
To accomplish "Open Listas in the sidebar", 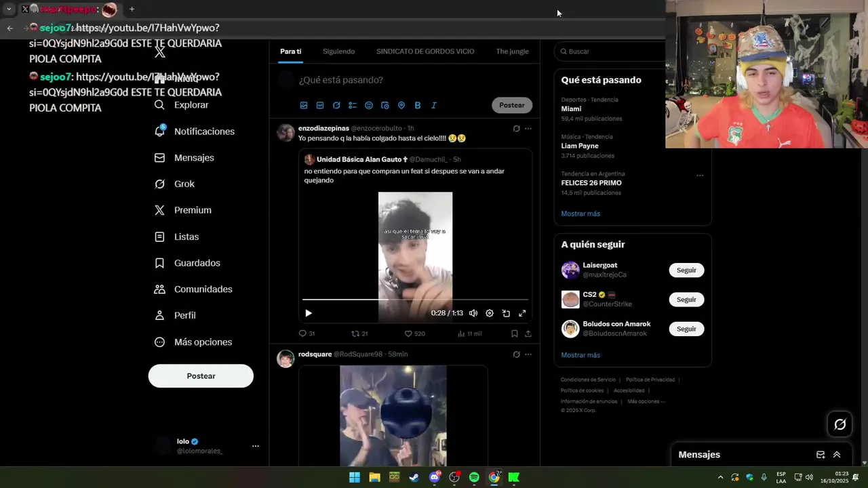I will 176,237.
